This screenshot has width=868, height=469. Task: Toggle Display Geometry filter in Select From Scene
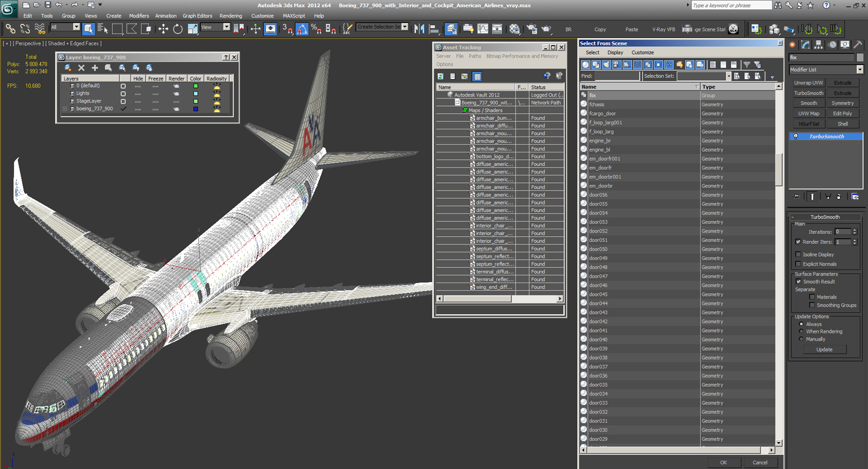tap(585, 64)
